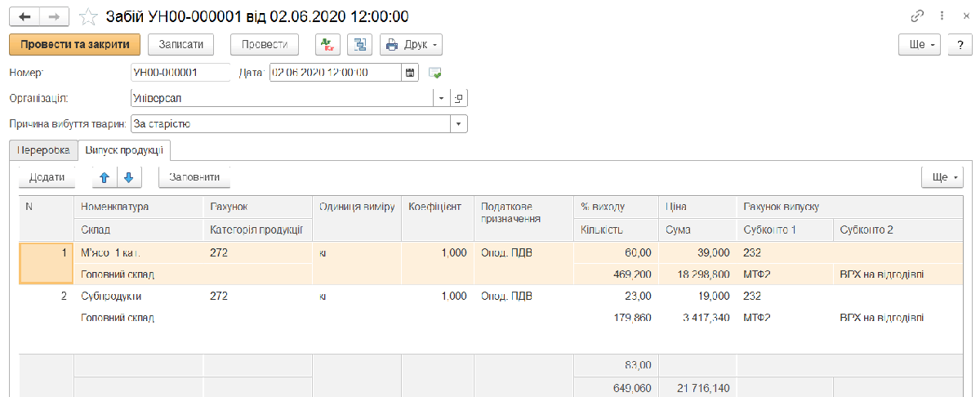Click row 1 number cell
This screenshot has width=980, height=397.
[47, 263]
